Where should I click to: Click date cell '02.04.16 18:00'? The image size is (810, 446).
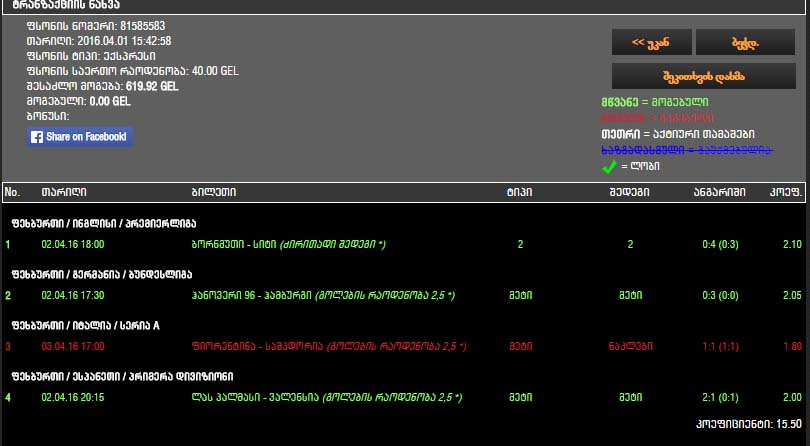(x=72, y=244)
